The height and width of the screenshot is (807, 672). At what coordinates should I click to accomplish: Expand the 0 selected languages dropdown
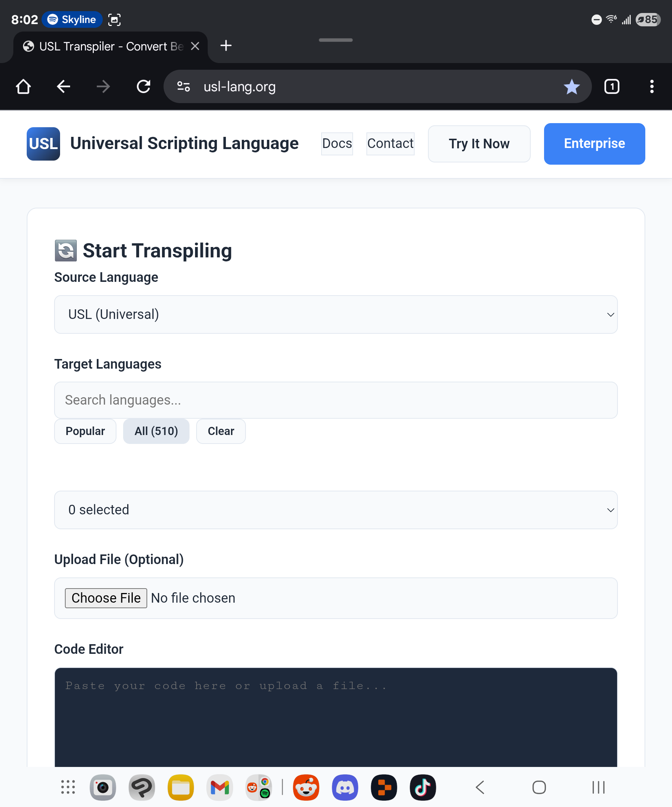coord(335,510)
